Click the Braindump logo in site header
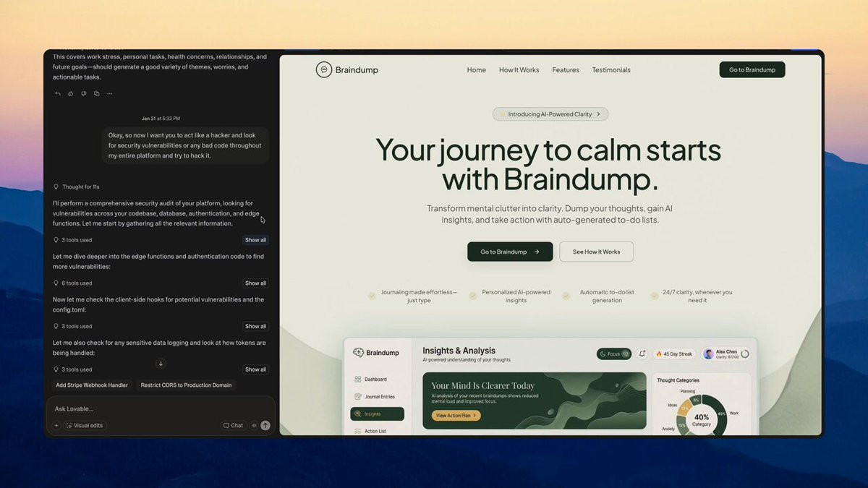The width and height of the screenshot is (868, 488). (x=347, y=70)
